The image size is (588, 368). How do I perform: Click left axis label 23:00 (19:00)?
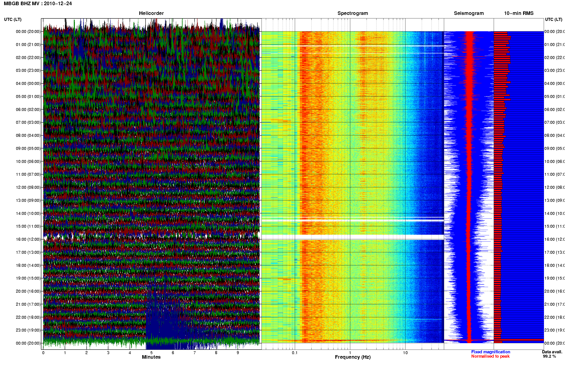(x=28, y=330)
